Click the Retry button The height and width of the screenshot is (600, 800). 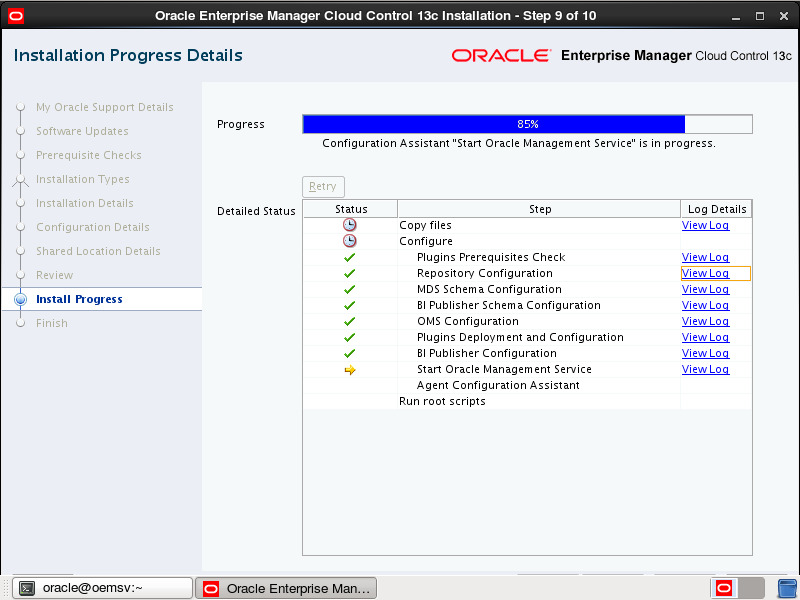coord(323,187)
